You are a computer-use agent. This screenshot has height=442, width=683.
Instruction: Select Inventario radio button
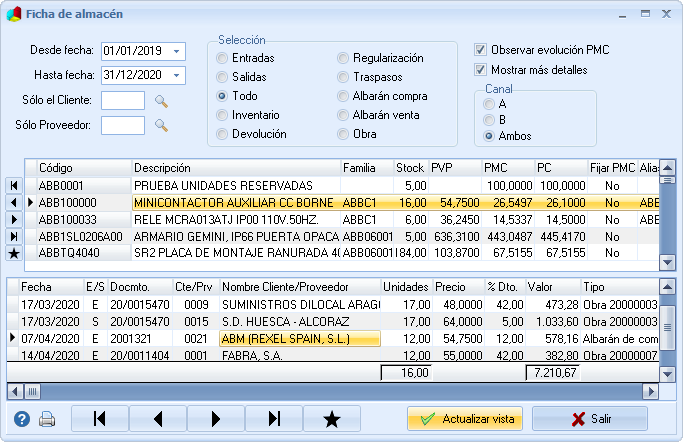click(x=222, y=115)
